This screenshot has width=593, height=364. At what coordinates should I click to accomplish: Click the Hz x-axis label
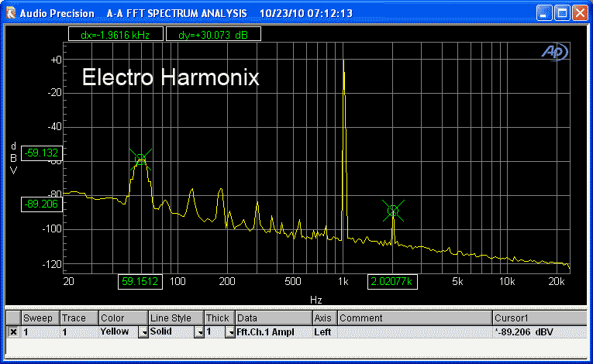tap(315, 300)
